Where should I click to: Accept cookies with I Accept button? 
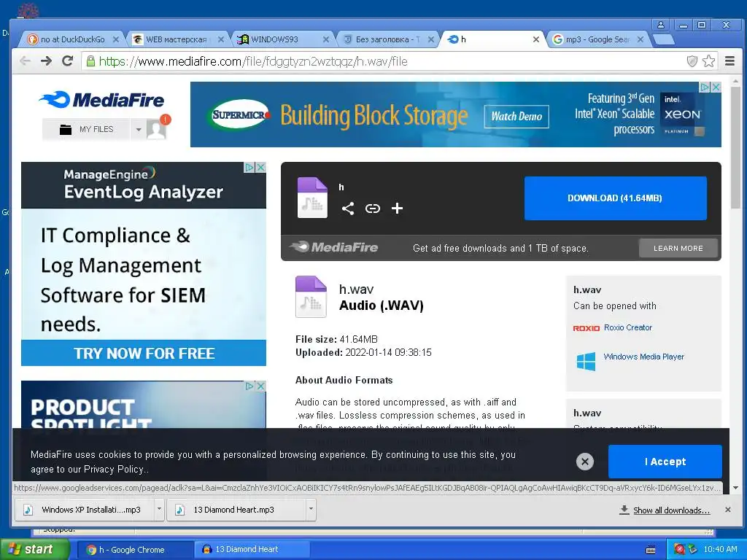(665, 462)
